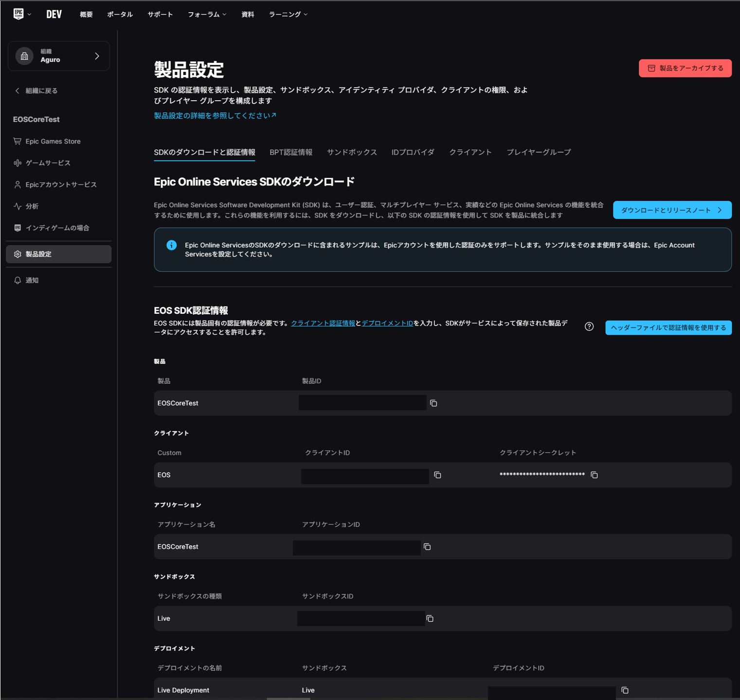Select SDKのダウンロードと認証情報 tab
Image resolution: width=740 pixels, height=700 pixels.
click(204, 152)
